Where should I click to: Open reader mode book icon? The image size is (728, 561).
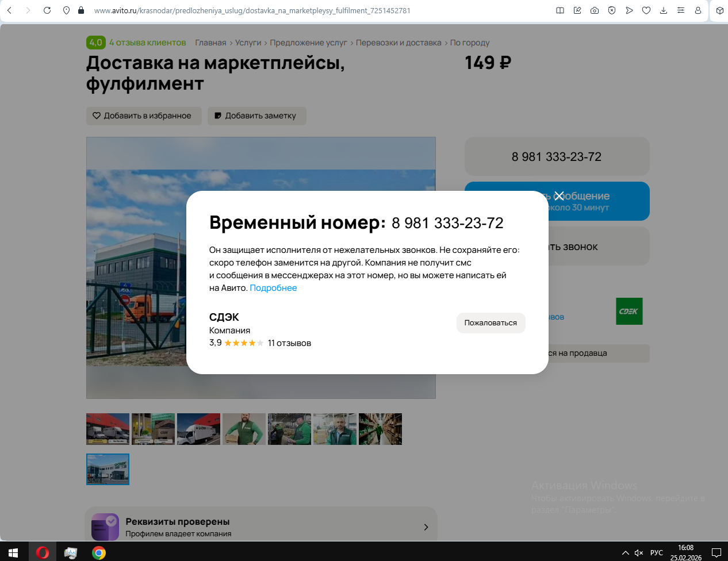[560, 10]
